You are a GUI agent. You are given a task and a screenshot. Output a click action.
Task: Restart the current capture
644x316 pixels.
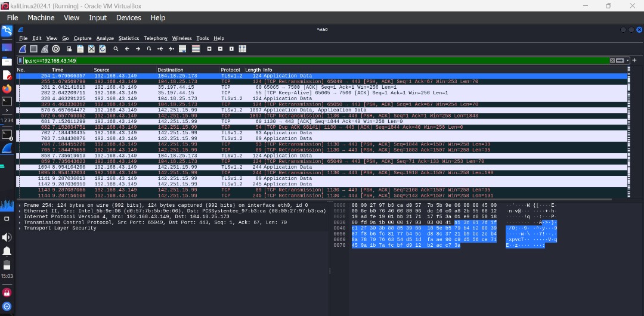[45, 48]
